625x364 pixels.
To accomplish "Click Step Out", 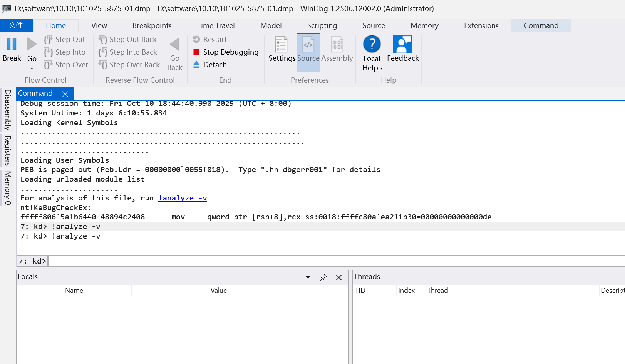I will click(x=65, y=39).
